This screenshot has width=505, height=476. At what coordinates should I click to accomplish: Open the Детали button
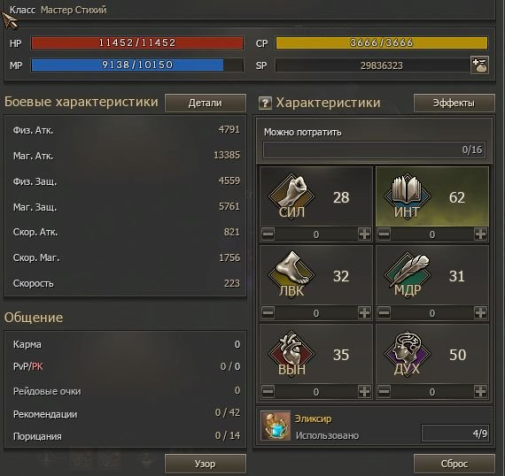[205, 103]
